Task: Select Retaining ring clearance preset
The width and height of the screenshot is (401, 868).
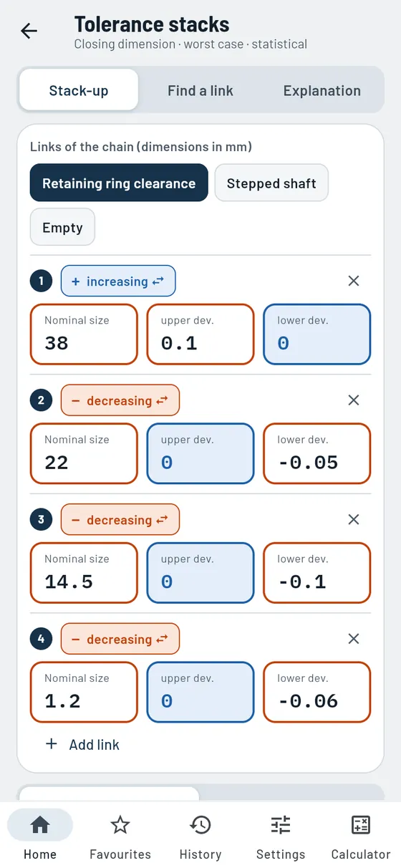Action: click(119, 183)
